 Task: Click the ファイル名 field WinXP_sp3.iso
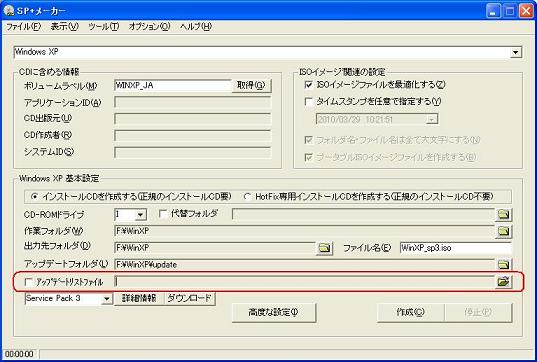pos(455,248)
